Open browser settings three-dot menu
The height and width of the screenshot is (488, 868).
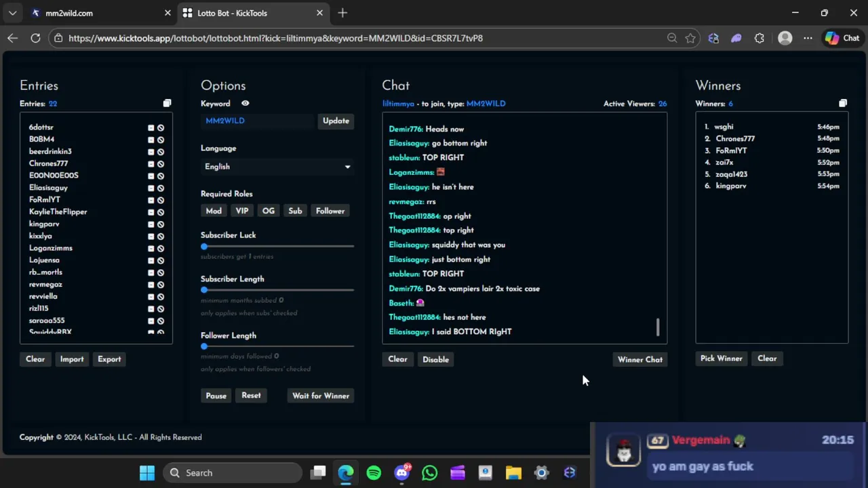[808, 38]
